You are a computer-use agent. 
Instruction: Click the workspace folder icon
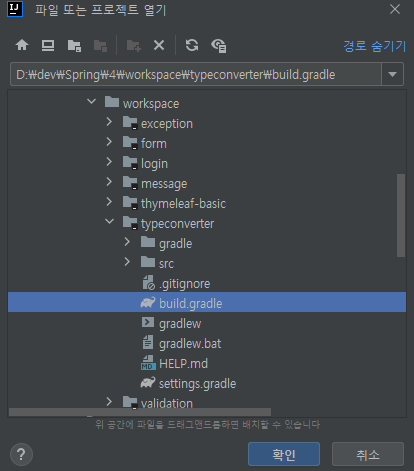[112, 102]
